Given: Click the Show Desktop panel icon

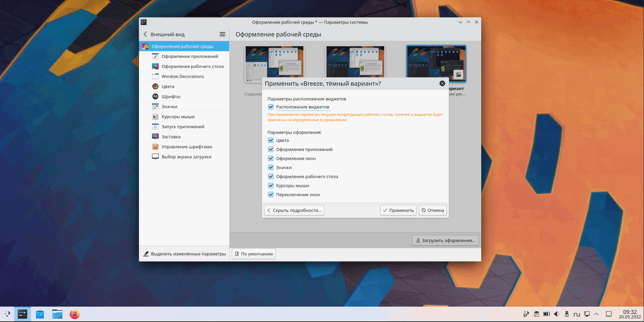Looking at the screenshot, I should click(608, 314).
